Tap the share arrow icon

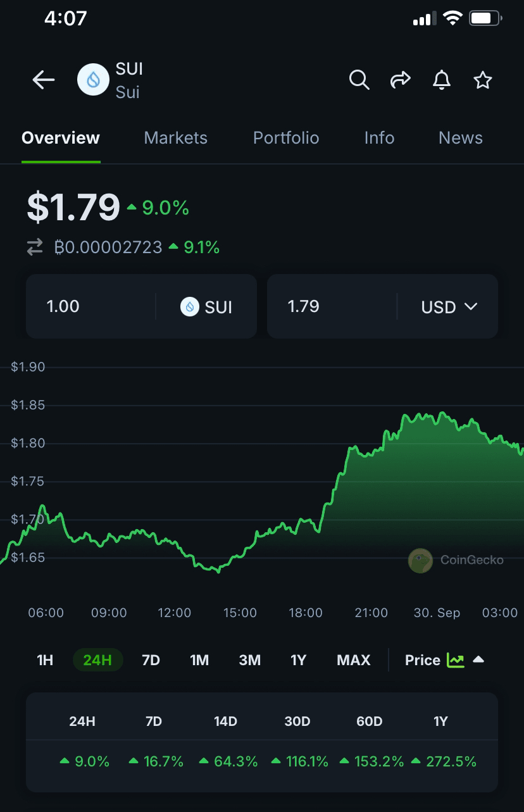tap(400, 80)
